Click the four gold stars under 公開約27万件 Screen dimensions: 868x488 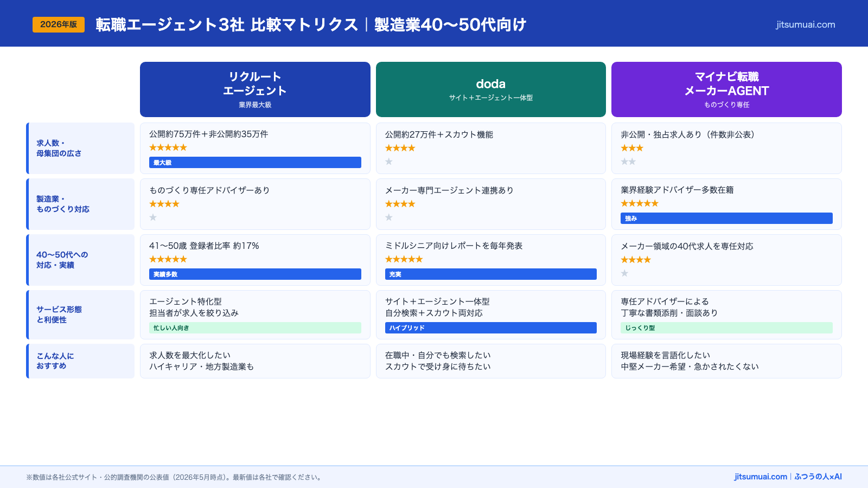[400, 148]
